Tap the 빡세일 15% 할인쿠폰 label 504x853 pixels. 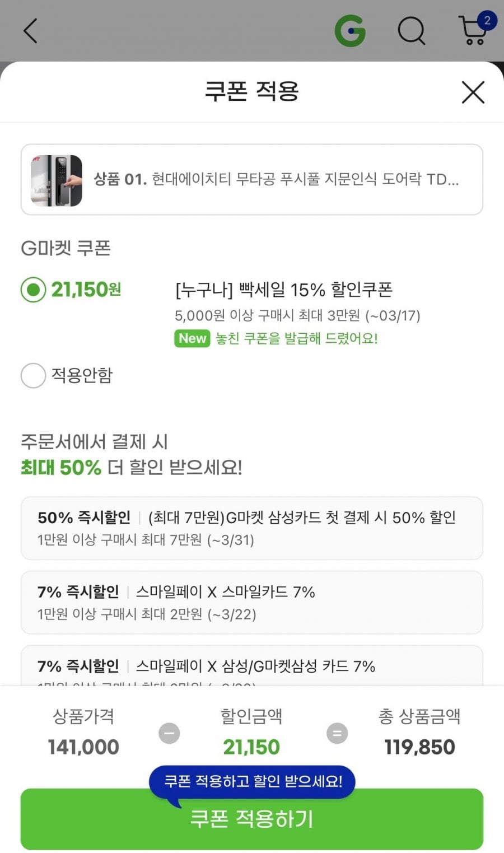coord(283,290)
